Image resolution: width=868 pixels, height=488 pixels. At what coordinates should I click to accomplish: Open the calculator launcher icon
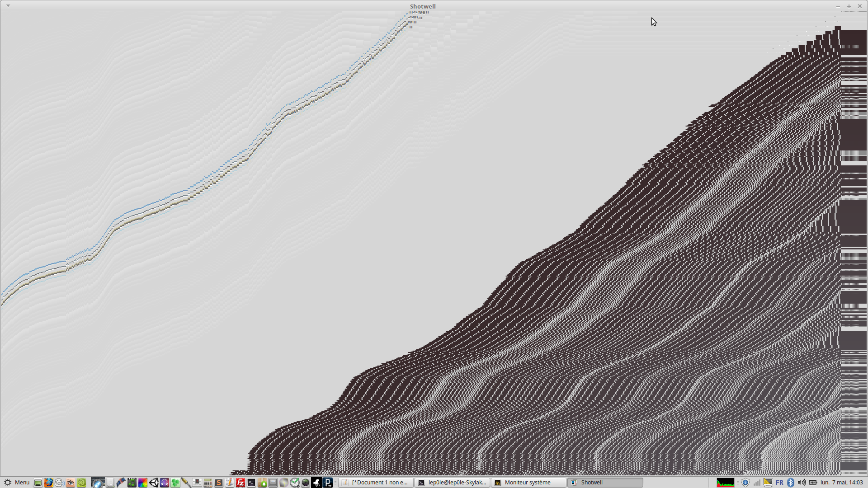pos(208,483)
